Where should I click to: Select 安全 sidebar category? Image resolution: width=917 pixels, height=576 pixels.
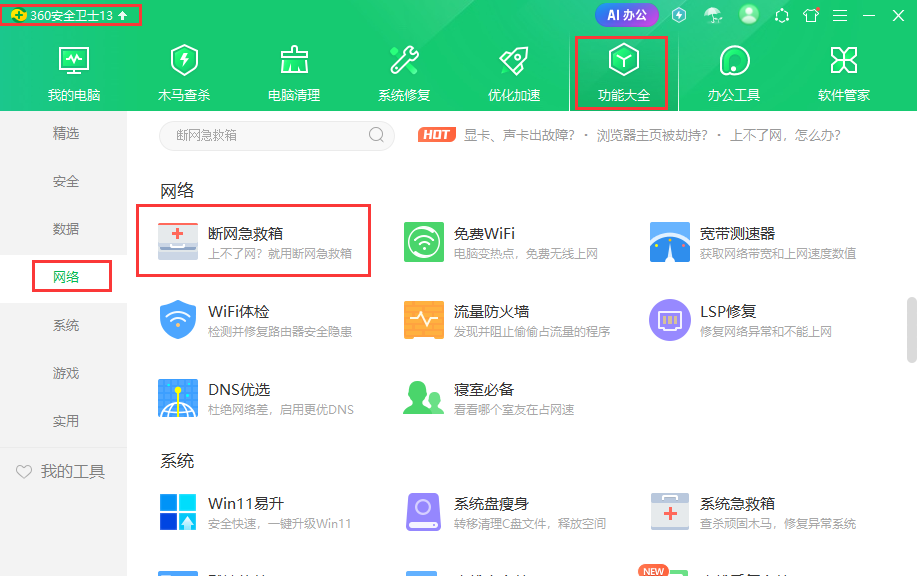click(66, 181)
